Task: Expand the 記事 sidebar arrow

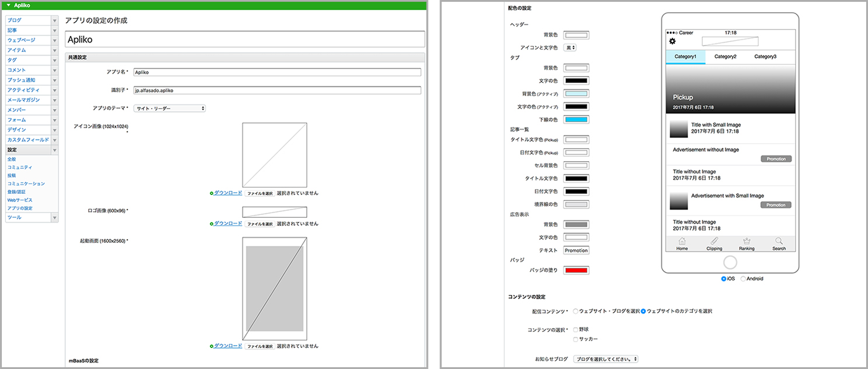Action: pos(54,30)
